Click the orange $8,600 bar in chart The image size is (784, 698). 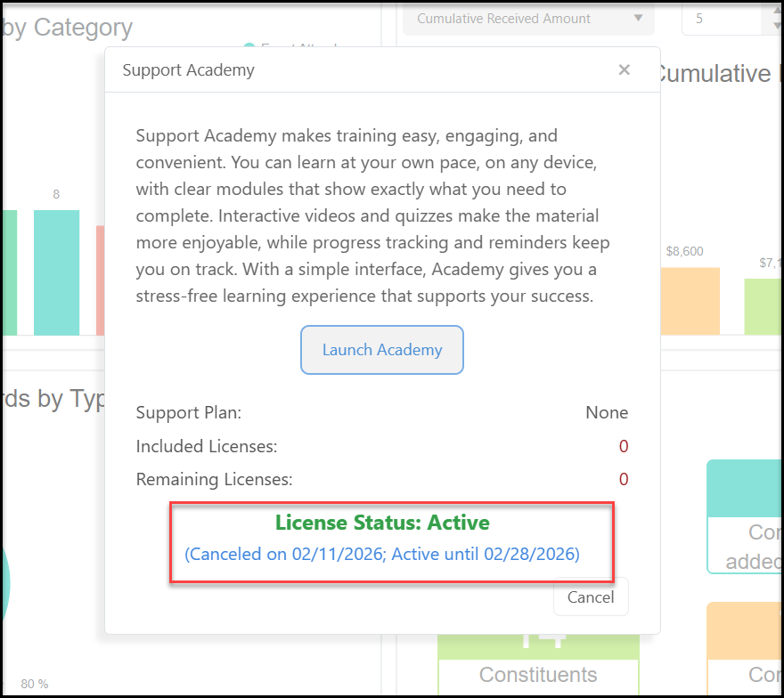click(690, 301)
